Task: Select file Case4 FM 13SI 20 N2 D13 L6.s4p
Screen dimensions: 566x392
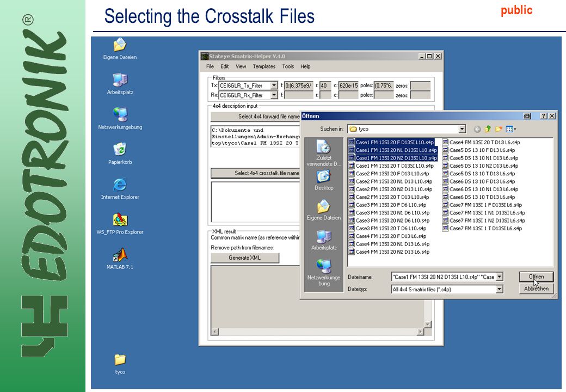Action: [x=389, y=252]
